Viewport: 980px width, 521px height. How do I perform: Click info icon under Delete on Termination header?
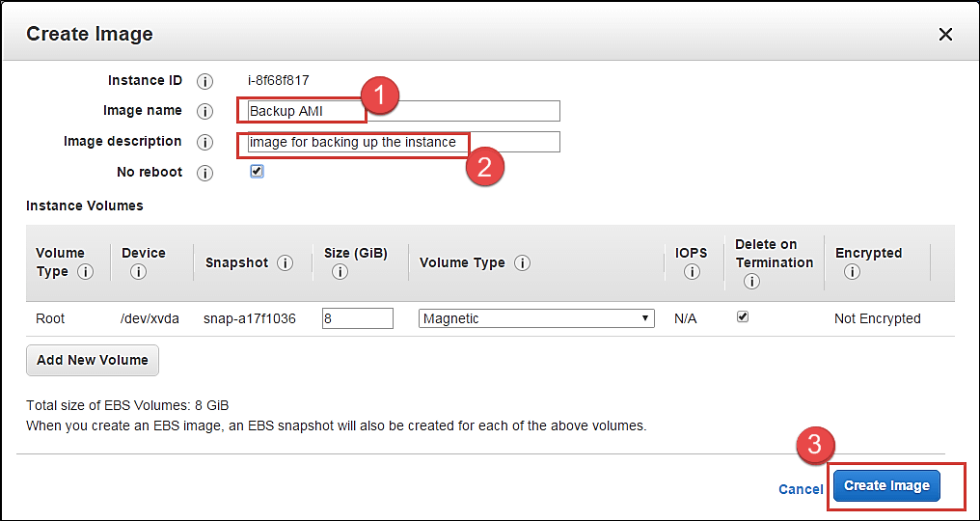pyautogui.click(x=751, y=282)
